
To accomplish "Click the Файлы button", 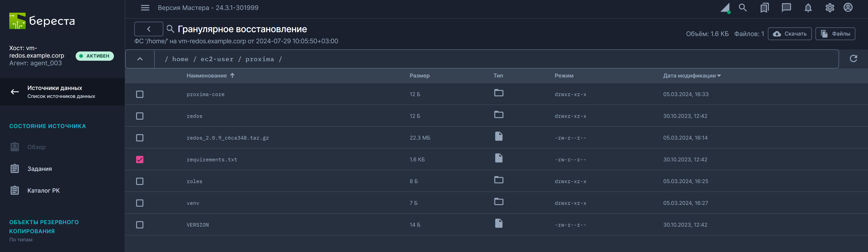I will click(835, 34).
